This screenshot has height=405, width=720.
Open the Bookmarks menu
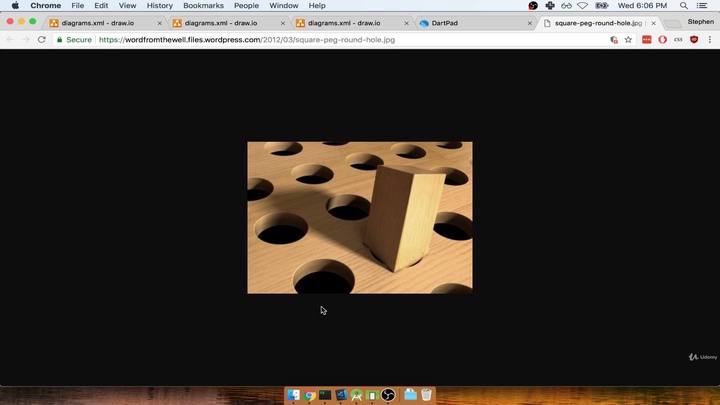tap(203, 6)
